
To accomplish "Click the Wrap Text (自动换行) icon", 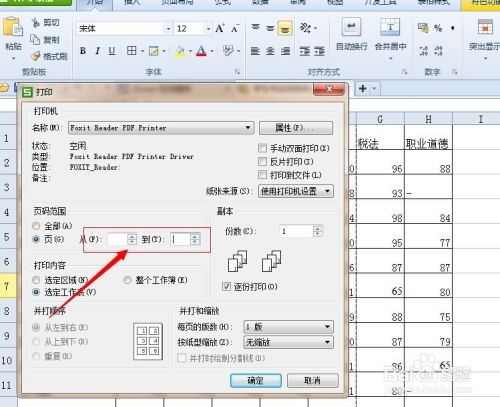I will pyautogui.click(x=351, y=27).
